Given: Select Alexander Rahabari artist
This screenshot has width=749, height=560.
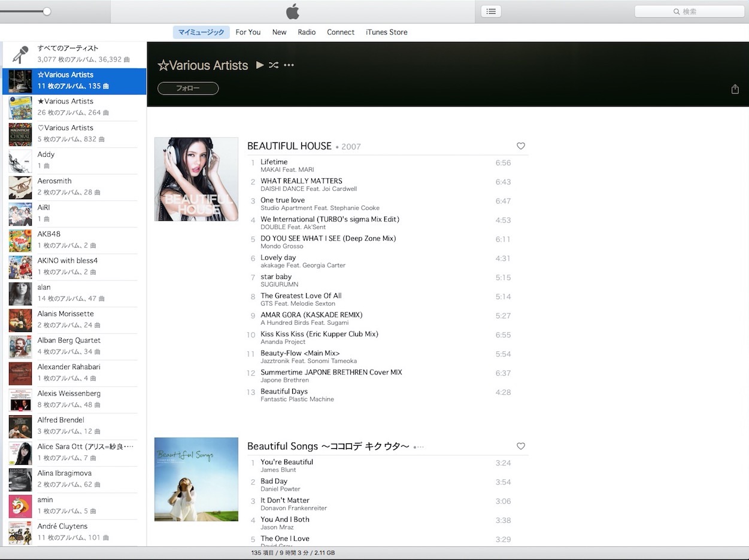Looking at the screenshot, I should tap(74, 373).
